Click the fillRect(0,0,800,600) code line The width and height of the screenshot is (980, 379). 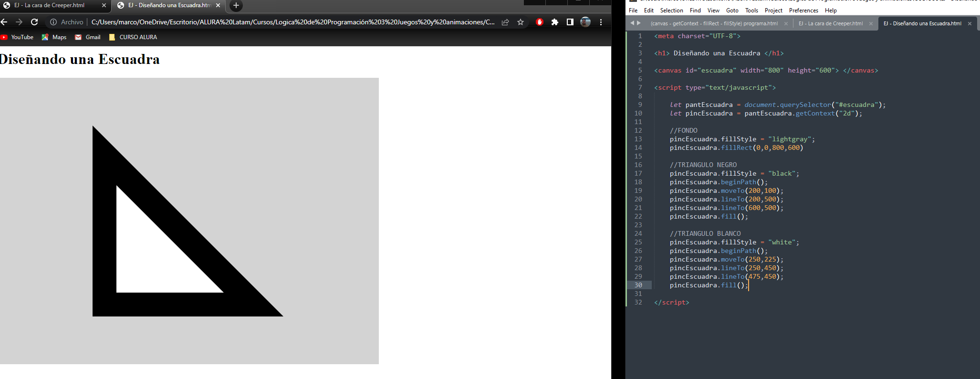click(x=736, y=148)
